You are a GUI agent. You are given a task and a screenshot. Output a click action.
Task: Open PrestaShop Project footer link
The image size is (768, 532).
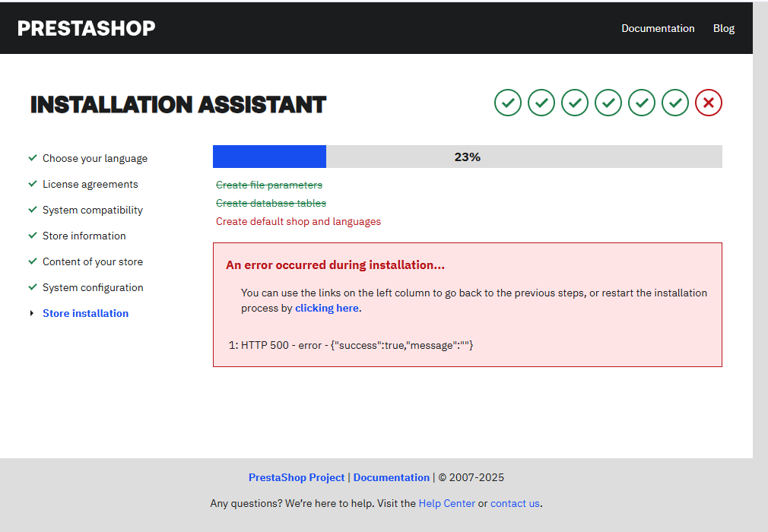click(297, 478)
